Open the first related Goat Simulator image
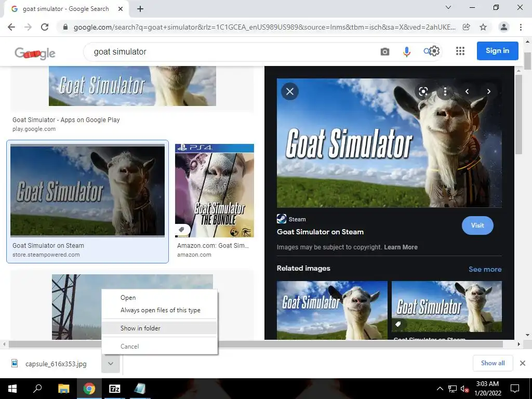Screen dimensions: 532x399 coord(332,310)
